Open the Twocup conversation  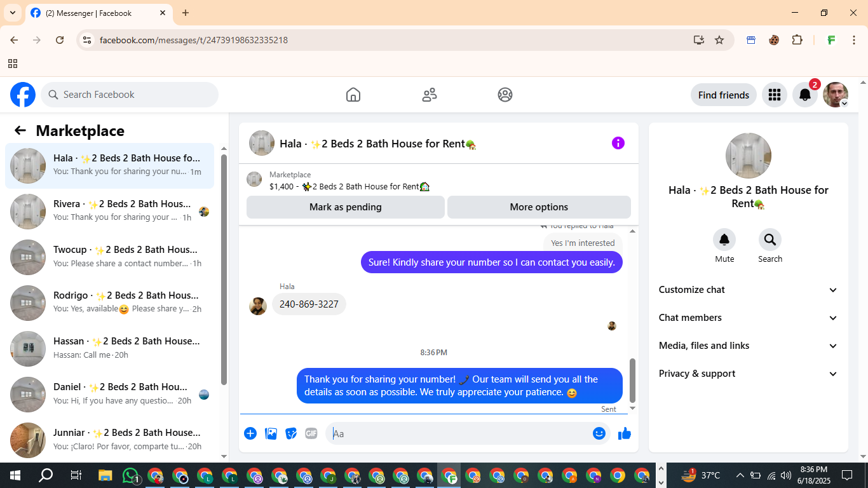point(110,257)
